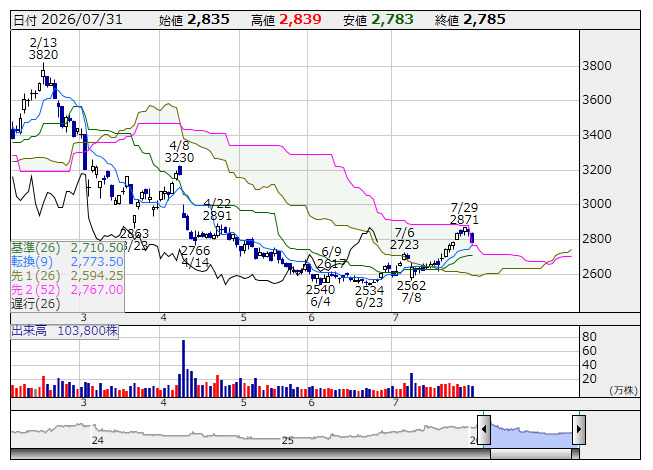
Task: Click the 60 volume axis label
Action: 589,351
